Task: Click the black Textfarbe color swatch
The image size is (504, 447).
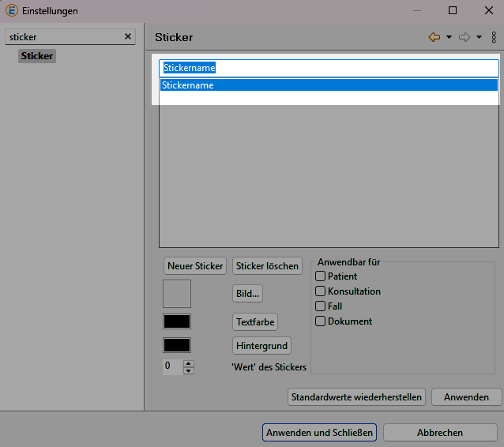Action: click(177, 321)
